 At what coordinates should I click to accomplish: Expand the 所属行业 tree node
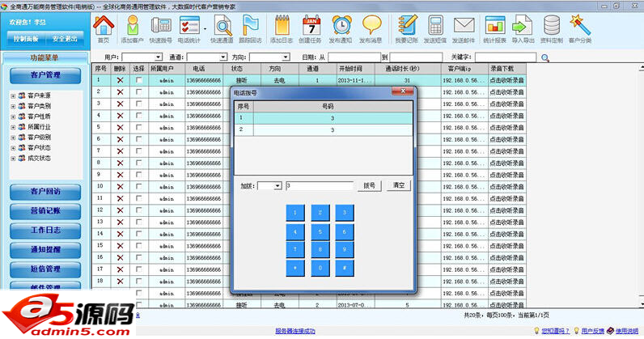[13, 127]
